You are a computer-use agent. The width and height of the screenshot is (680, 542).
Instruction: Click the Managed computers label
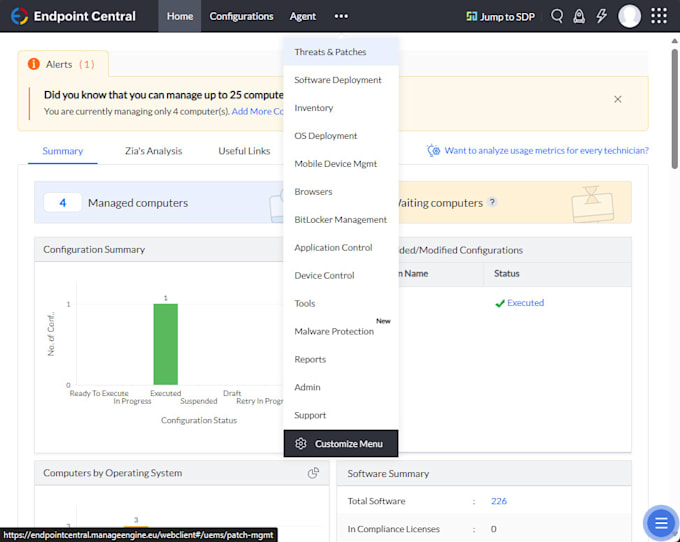(x=138, y=203)
